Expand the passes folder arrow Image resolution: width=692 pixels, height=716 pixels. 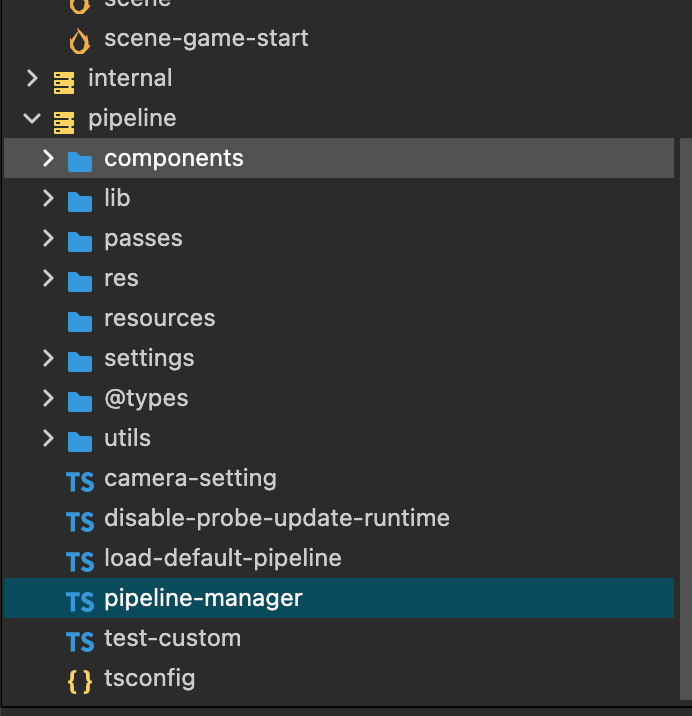click(48, 238)
